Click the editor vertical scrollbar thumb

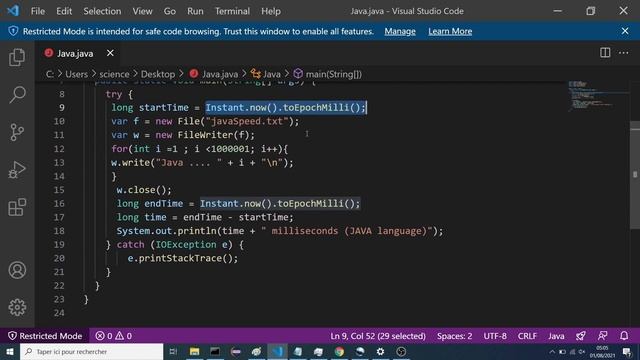(635, 176)
